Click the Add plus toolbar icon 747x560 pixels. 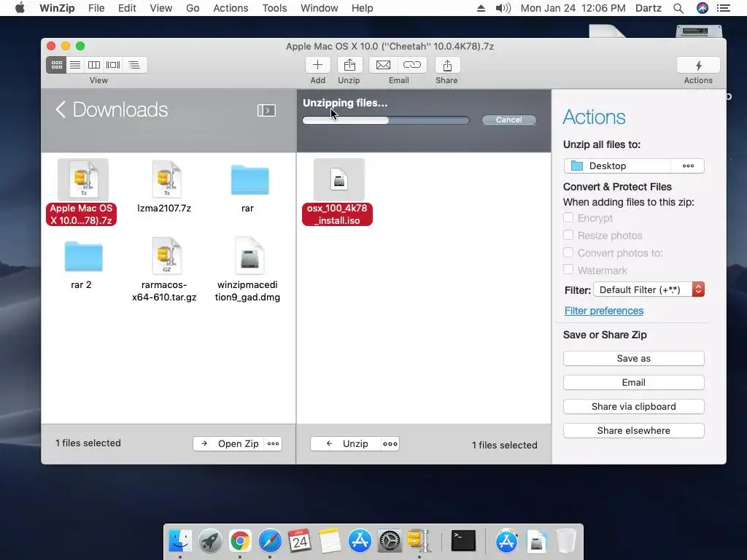tap(318, 65)
